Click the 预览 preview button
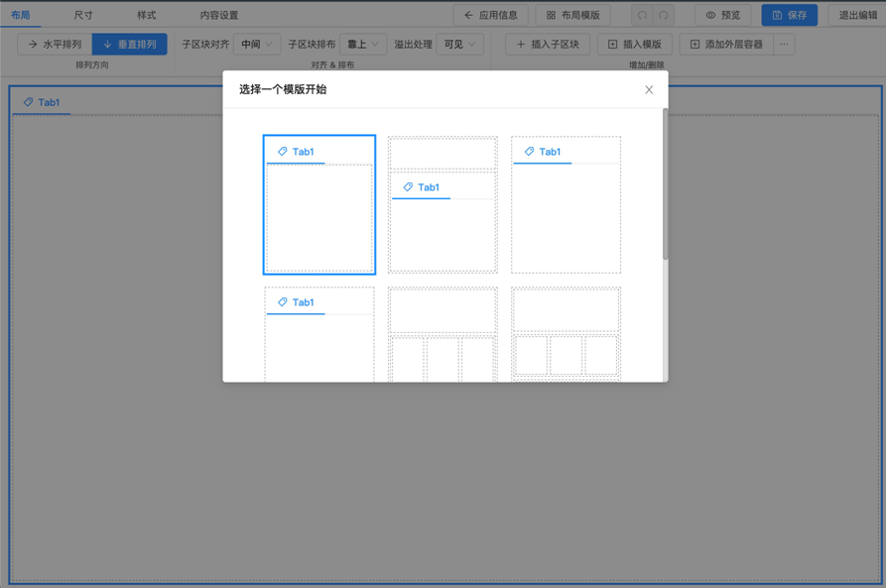 pos(722,15)
